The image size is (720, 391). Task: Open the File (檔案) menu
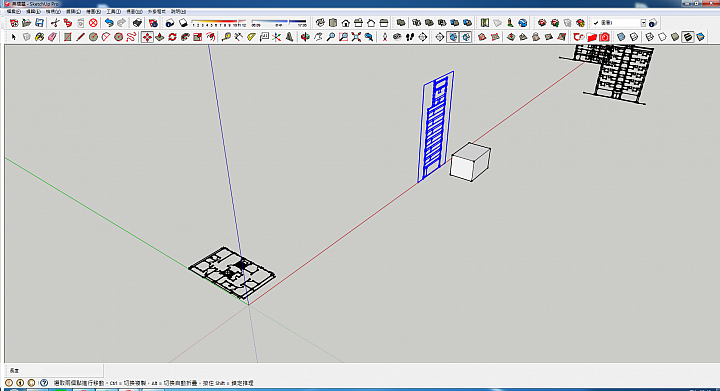[13, 11]
